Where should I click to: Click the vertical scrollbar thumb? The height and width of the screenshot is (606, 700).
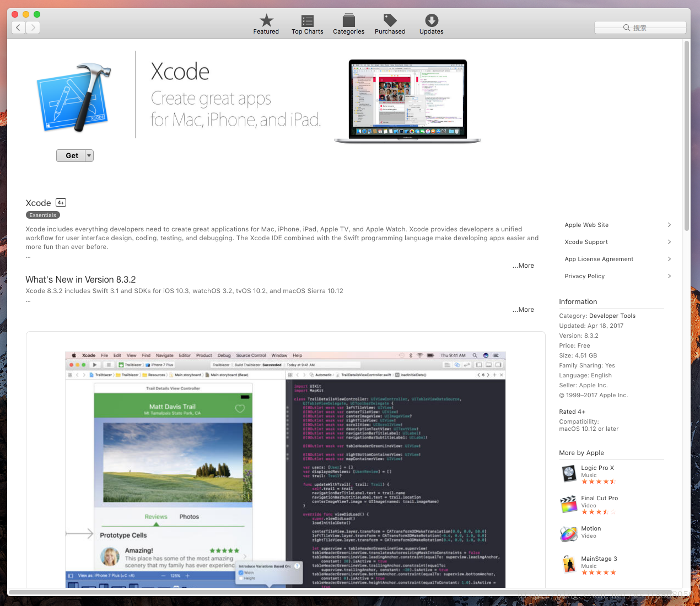687,135
